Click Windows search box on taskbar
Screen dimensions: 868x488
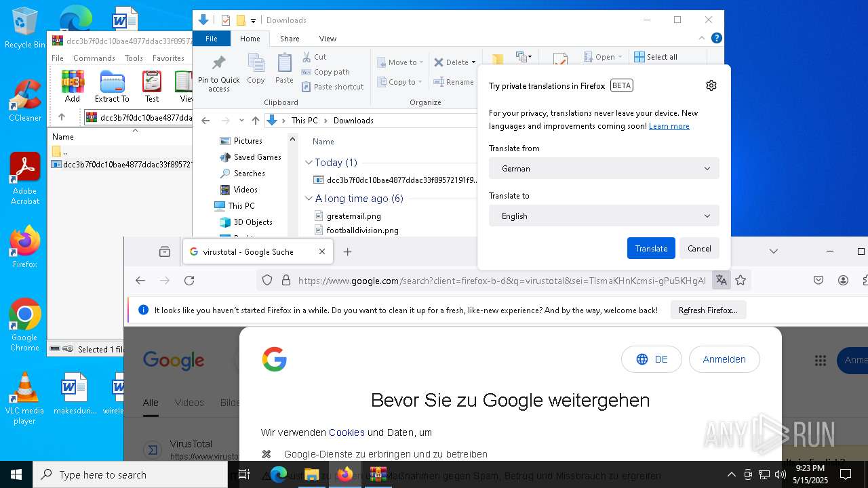pyautogui.click(x=130, y=474)
